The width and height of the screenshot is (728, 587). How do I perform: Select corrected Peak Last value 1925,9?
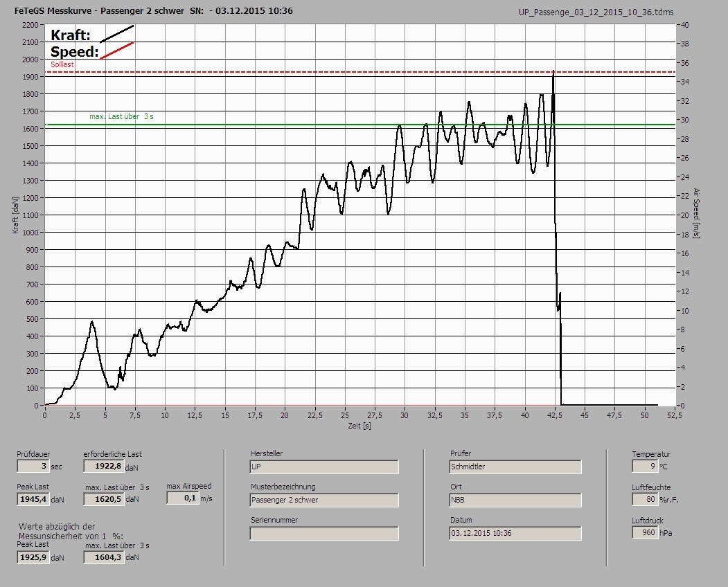point(33,557)
